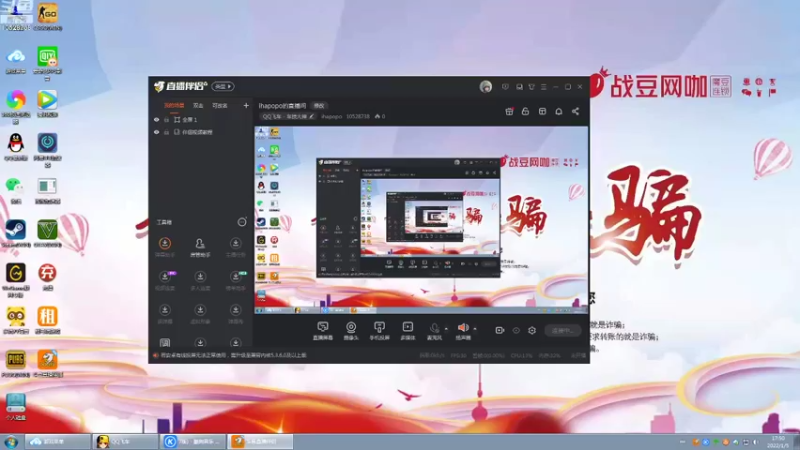Switch to the third scene tab
This screenshot has height=450, width=800.
(x=220, y=106)
